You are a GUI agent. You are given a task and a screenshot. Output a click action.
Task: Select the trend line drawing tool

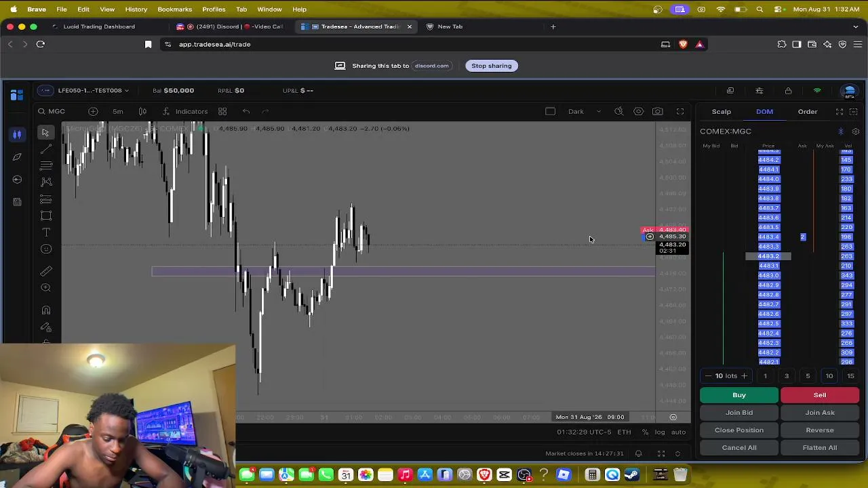coord(46,149)
